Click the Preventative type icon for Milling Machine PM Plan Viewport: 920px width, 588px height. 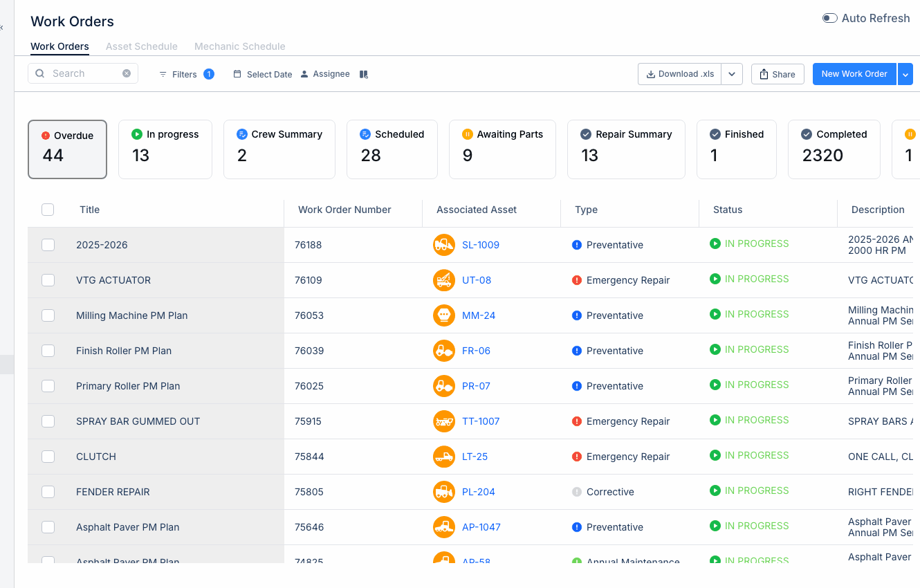tap(577, 315)
